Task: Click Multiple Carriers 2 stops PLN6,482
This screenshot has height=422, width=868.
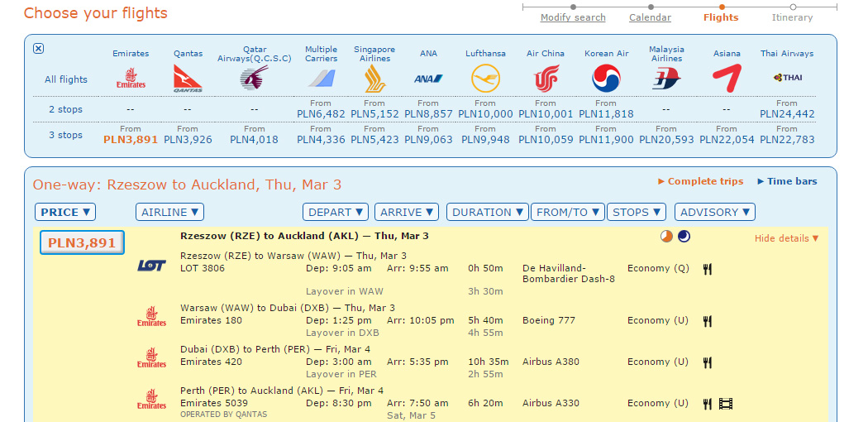Action: click(x=321, y=114)
